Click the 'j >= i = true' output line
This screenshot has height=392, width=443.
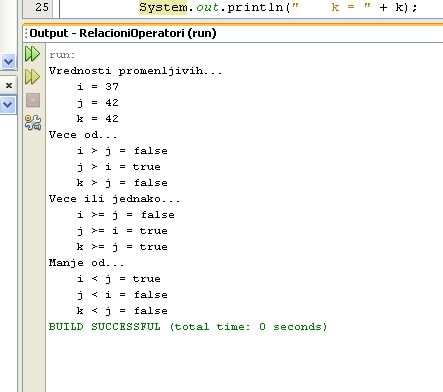point(122,231)
